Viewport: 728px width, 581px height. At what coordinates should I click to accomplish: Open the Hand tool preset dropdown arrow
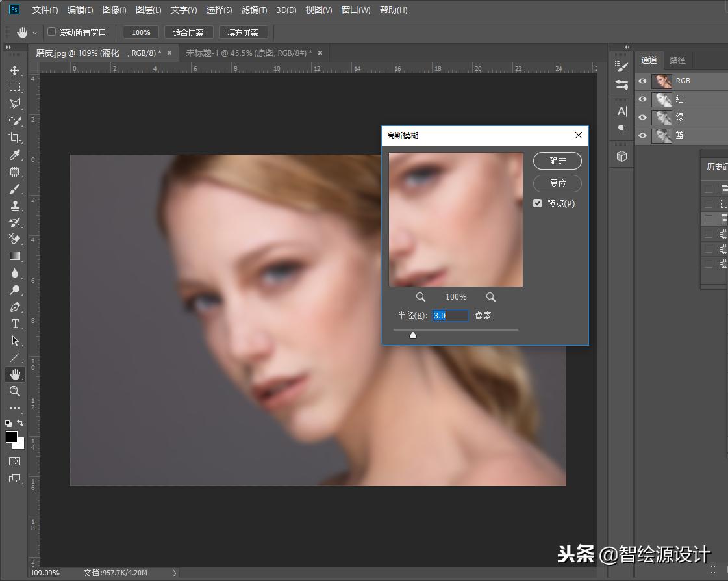[35, 32]
